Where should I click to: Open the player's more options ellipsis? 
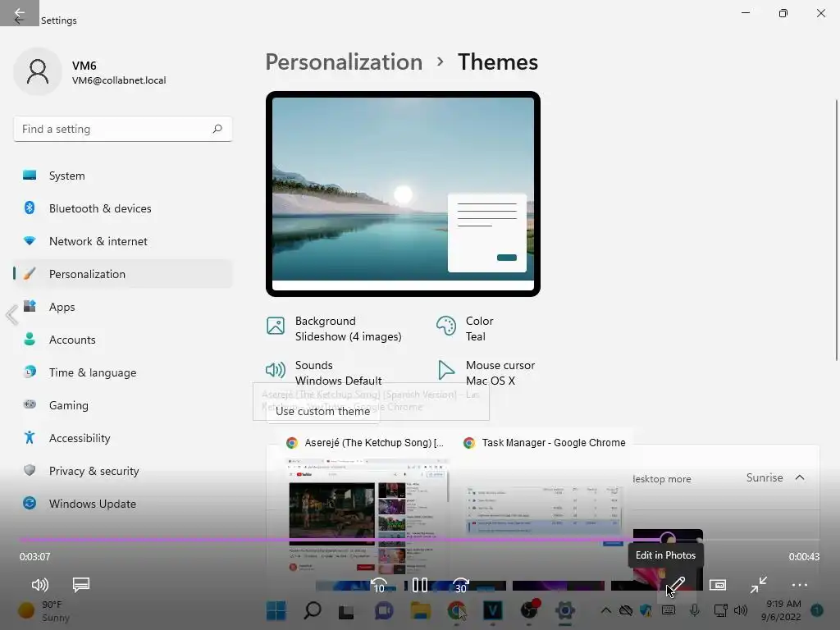click(x=799, y=585)
